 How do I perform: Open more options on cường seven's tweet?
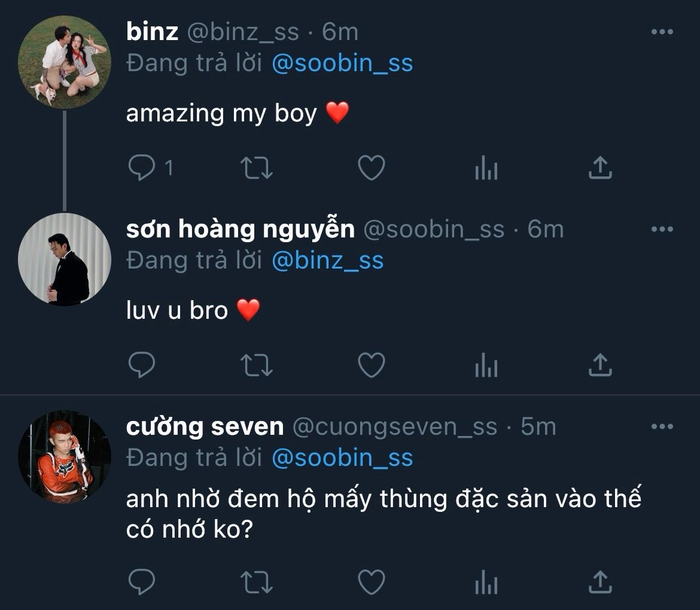[662, 426]
